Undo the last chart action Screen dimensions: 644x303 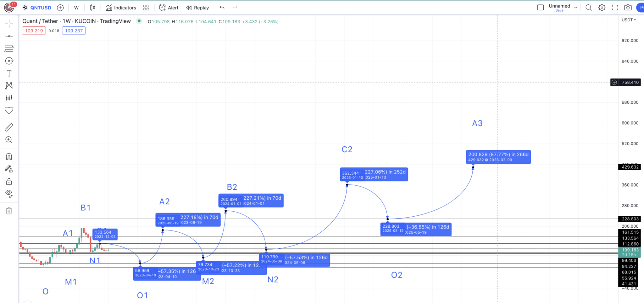click(222, 8)
